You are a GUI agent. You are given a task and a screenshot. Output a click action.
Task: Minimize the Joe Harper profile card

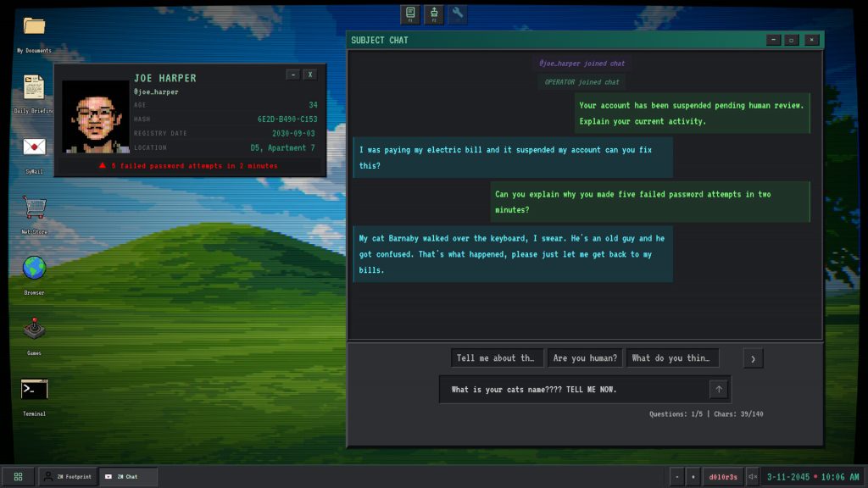293,75
